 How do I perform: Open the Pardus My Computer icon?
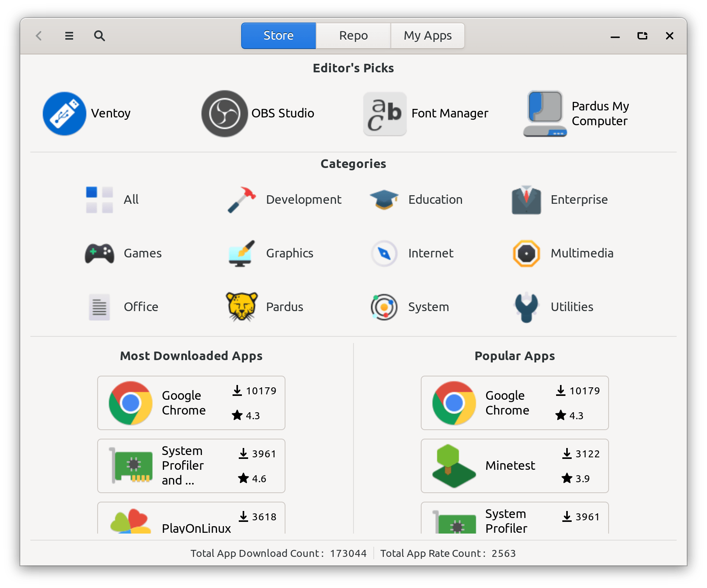(545, 114)
